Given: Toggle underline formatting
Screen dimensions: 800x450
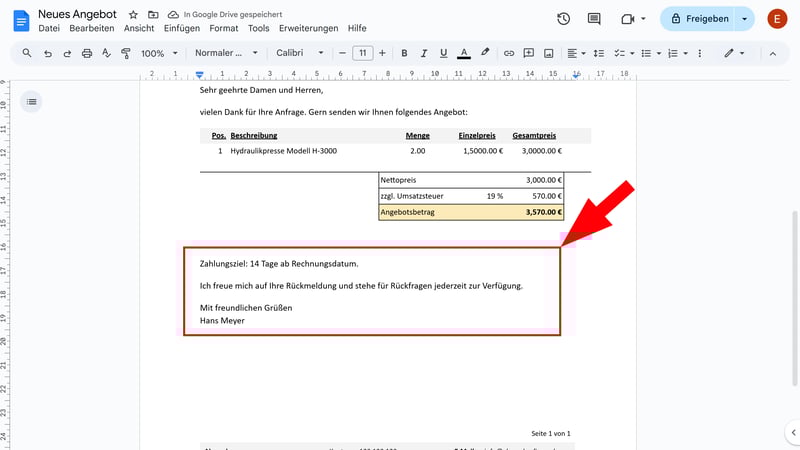Looking at the screenshot, I should [443, 53].
